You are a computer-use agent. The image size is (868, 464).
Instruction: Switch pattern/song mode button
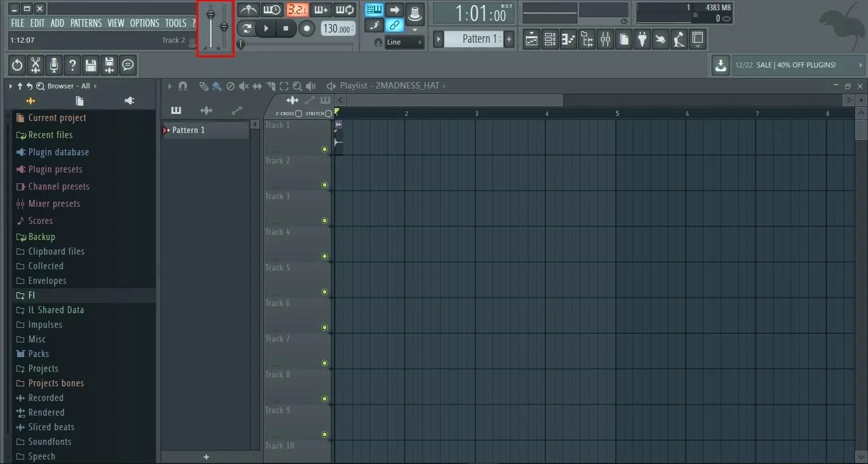click(x=246, y=28)
